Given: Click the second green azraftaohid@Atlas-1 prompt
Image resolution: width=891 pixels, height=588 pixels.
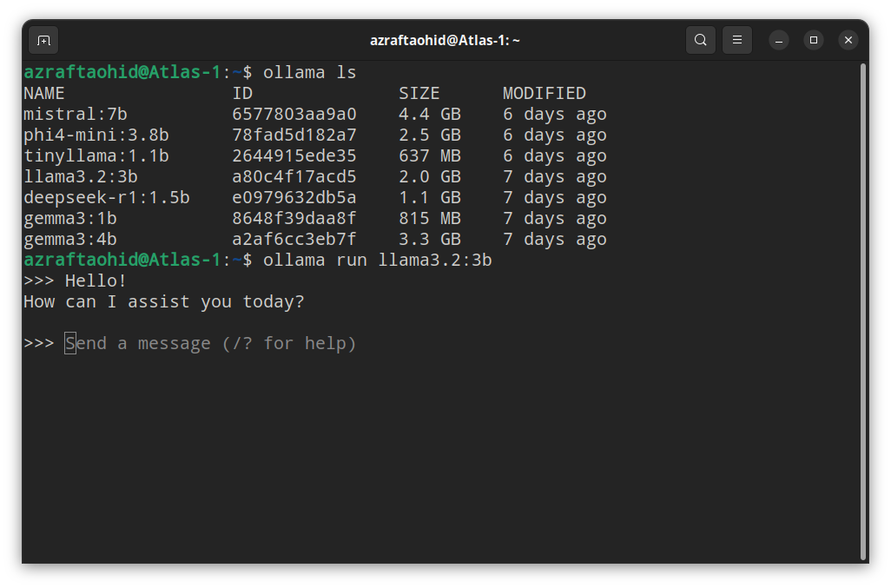Looking at the screenshot, I should (122, 260).
